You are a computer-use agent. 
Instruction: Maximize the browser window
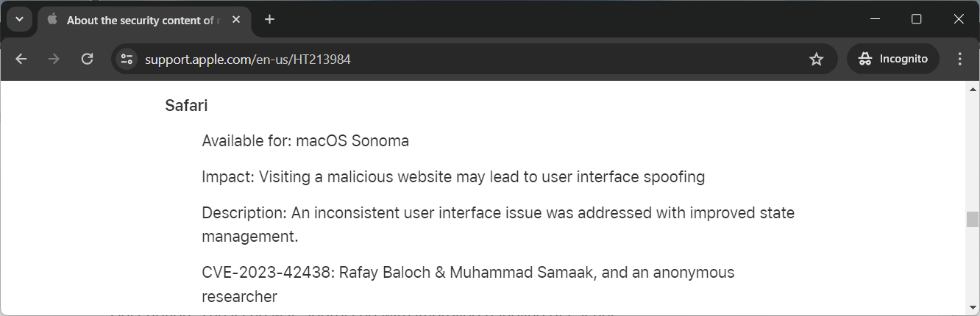pos(917,20)
